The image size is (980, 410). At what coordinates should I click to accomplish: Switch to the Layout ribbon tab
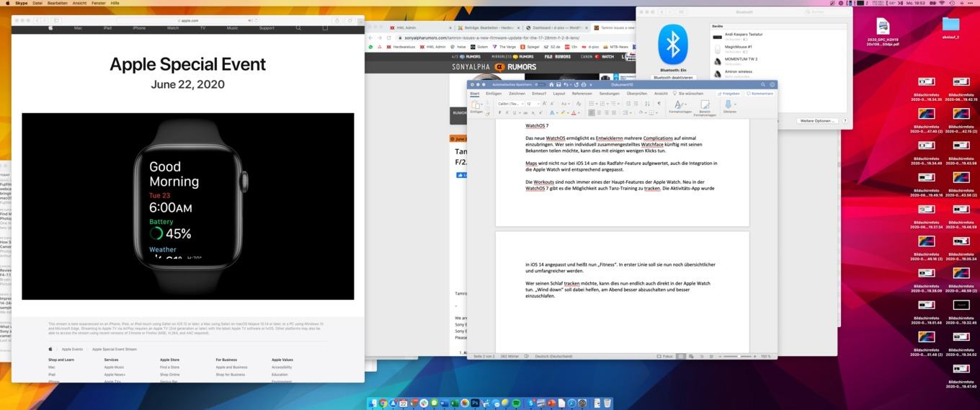(x=559, y=93)
